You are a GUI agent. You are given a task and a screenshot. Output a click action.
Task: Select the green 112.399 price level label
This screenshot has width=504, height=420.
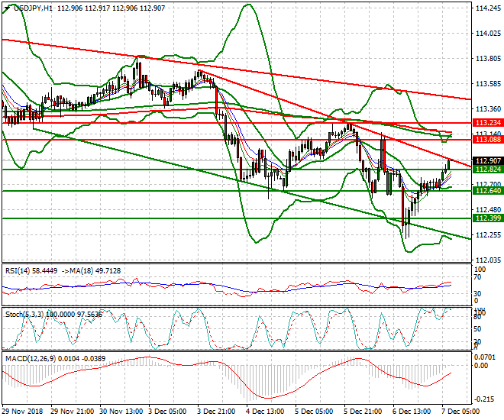coord(488,218)
